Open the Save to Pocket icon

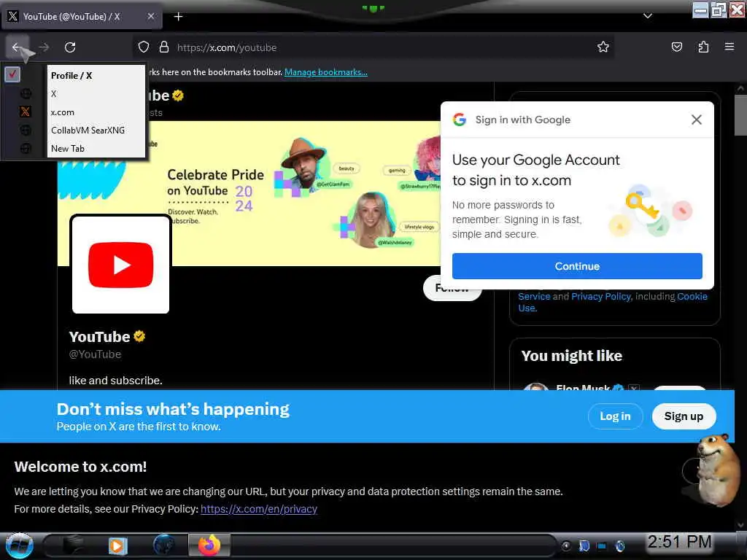pos(676,47)
